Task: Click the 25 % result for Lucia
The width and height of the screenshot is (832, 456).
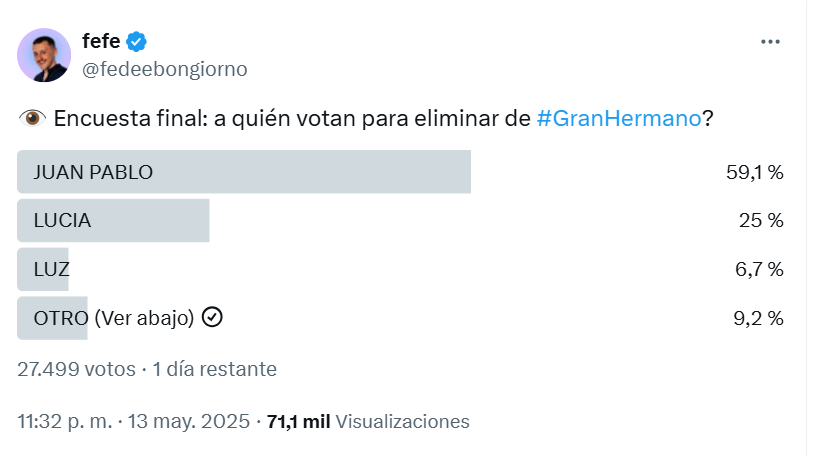Action: pos(761,220)
